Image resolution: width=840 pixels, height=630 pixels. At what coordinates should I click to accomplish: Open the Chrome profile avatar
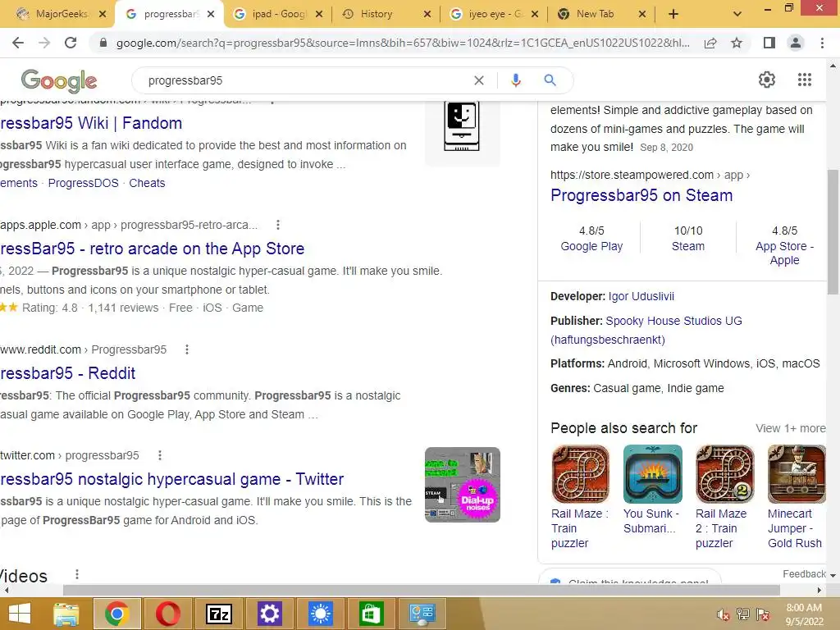(796, 43)
